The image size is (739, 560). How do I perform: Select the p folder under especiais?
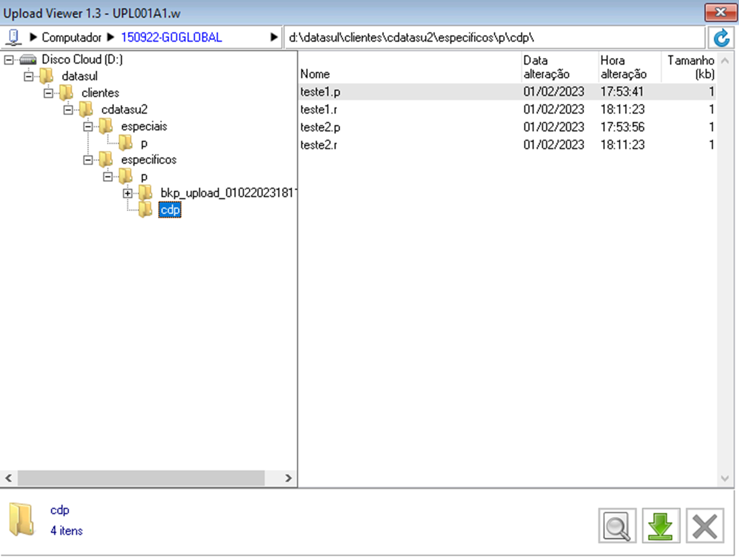[144, 143]
